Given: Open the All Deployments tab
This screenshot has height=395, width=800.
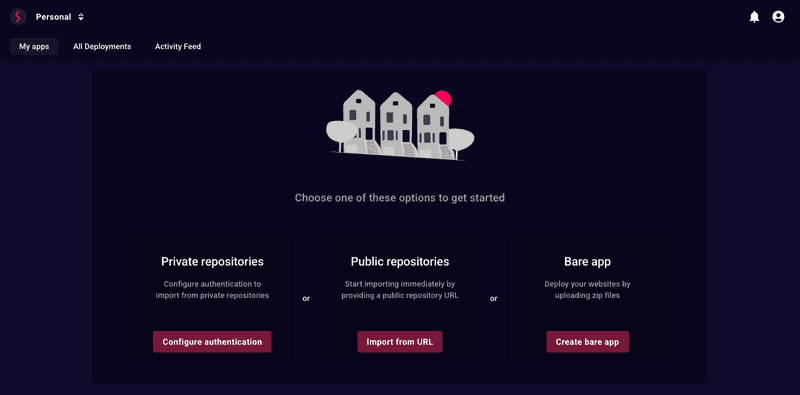Looking at the screenshot, I should coord(102,46).
